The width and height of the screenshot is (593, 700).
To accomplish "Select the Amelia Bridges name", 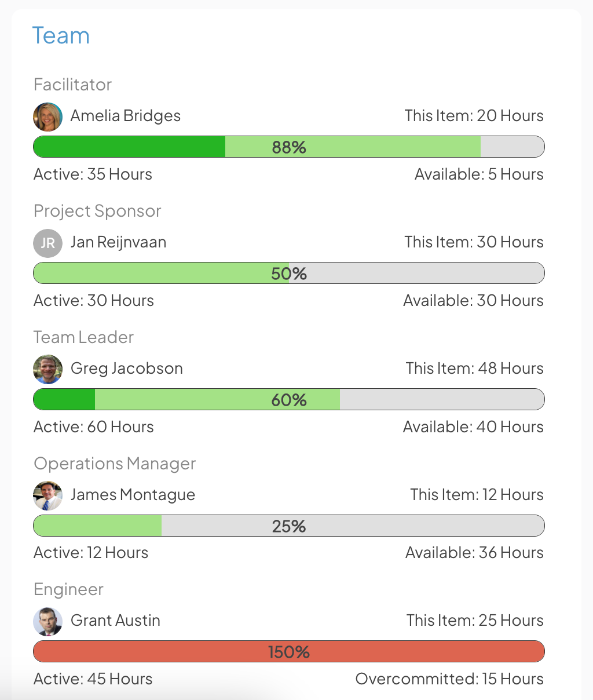I will pyautogui.click(x=126, y=116).
